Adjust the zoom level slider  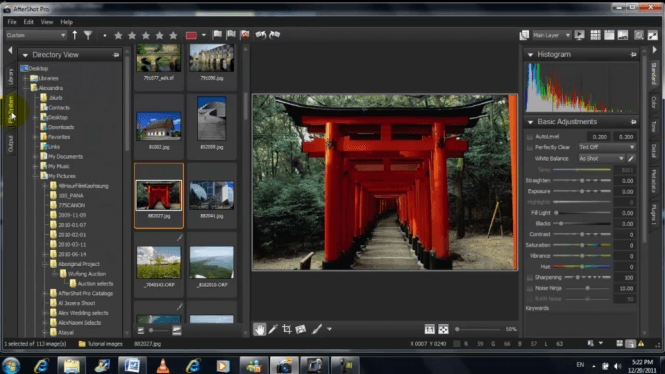(478, 329)
